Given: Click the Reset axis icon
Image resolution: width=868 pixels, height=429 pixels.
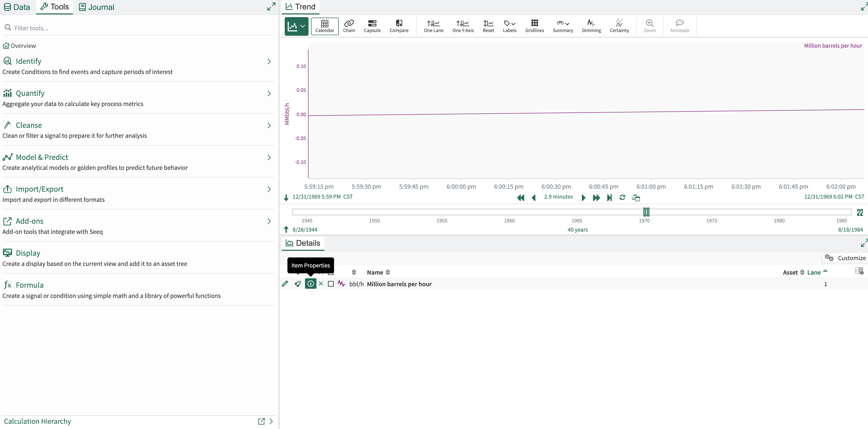Looking at the screenshot, I should pyautogui.click(x=488, y=26).
